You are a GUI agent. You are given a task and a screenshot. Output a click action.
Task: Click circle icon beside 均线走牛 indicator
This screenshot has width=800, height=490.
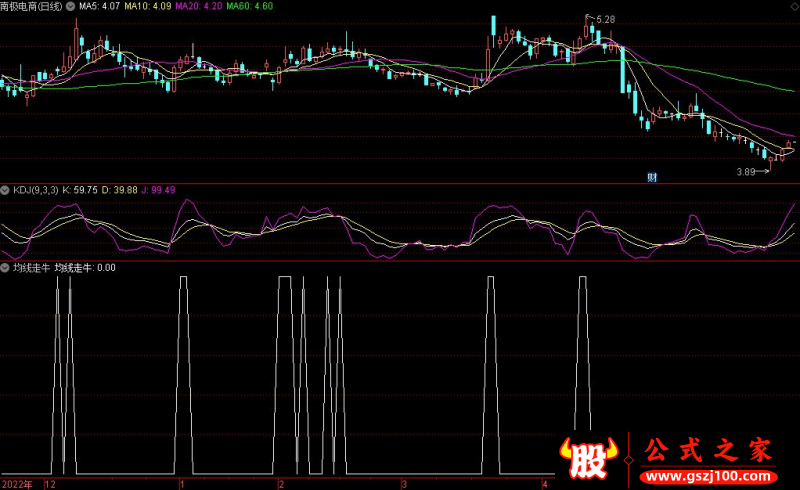6,268
